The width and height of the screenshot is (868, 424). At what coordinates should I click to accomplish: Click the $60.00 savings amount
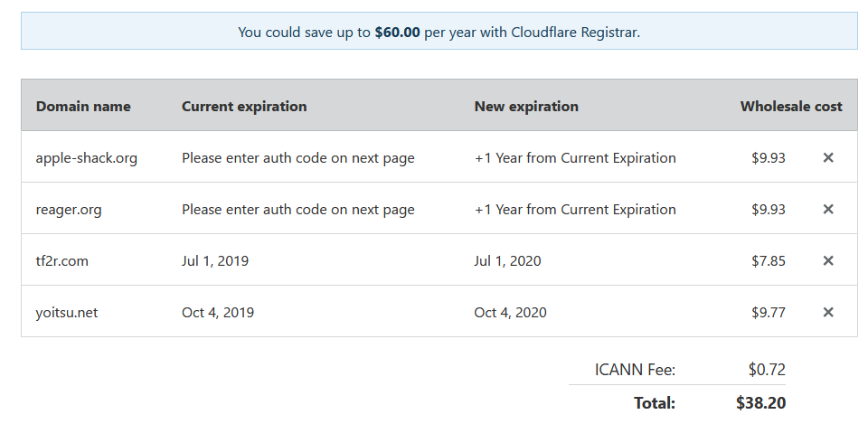tap(397, 33)
